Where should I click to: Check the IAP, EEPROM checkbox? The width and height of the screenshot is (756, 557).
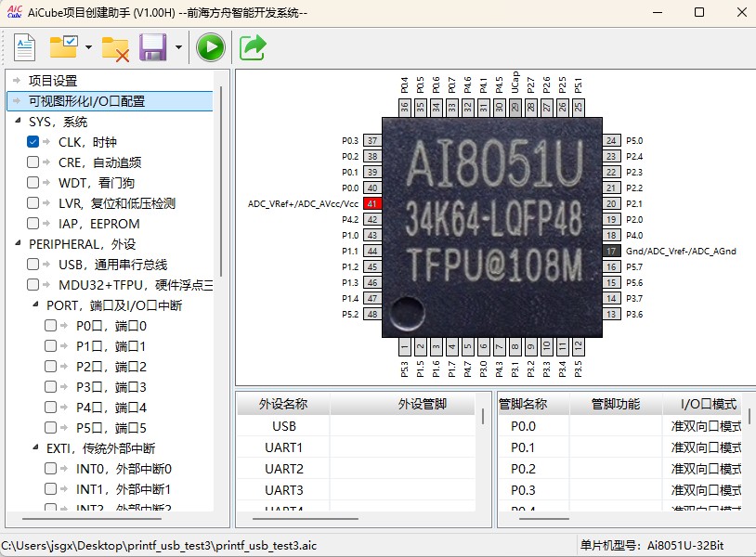coord(33,223)
